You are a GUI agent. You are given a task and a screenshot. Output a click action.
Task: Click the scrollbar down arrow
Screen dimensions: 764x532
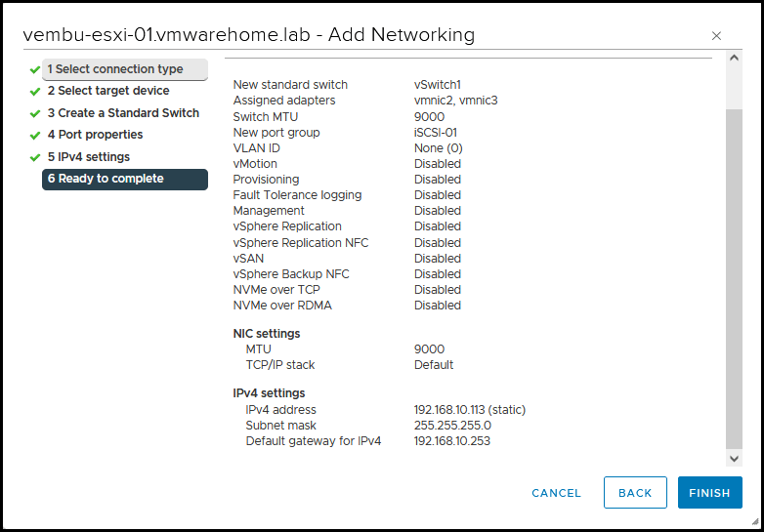coord(735,459)
